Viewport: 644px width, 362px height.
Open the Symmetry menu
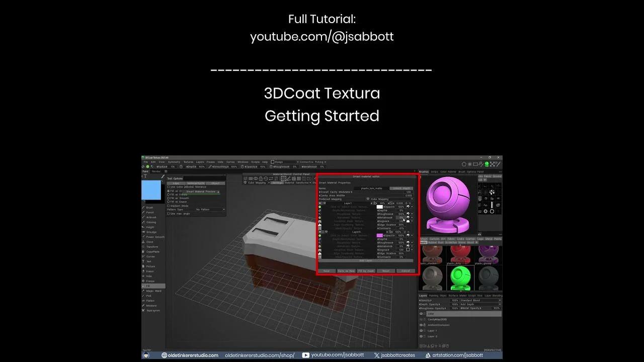pos(174,162)
